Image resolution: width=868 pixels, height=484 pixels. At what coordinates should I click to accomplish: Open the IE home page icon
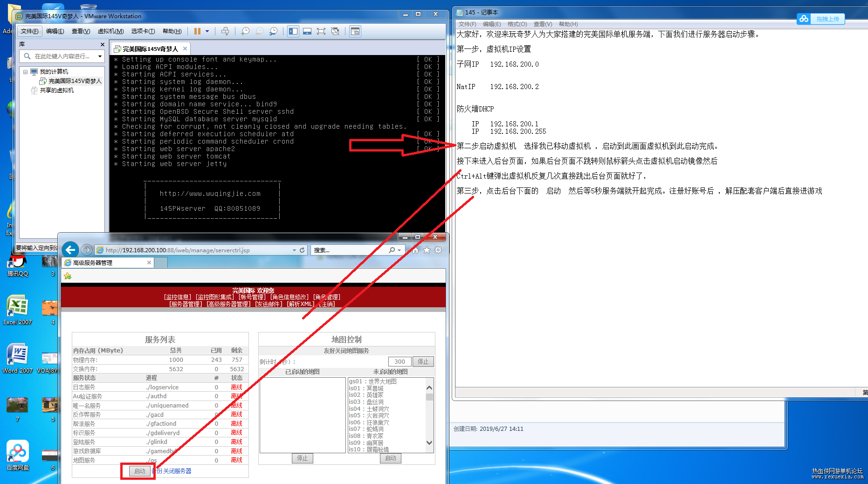coord(415,250)
